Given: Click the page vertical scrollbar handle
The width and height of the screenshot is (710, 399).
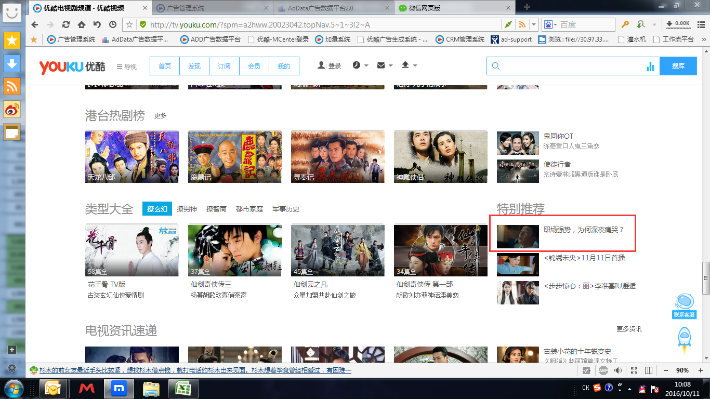Looking at the screenshot, I should tap(705, 278).
